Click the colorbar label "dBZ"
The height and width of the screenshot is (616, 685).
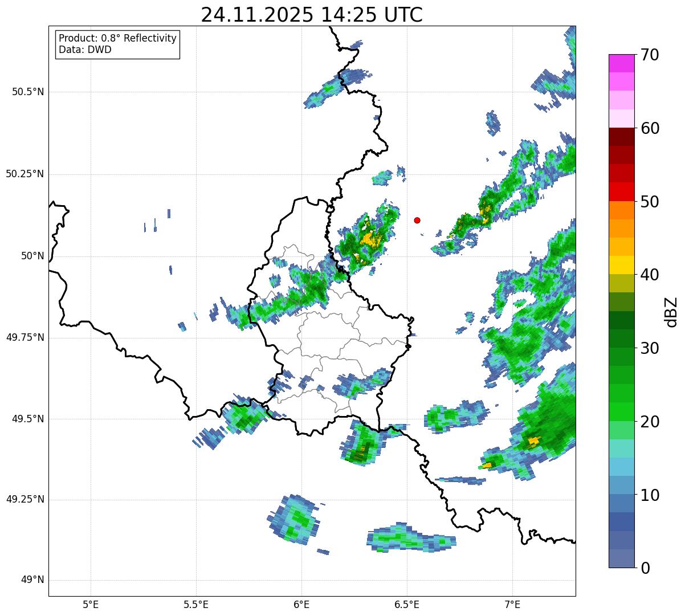(x=671, y=311)
